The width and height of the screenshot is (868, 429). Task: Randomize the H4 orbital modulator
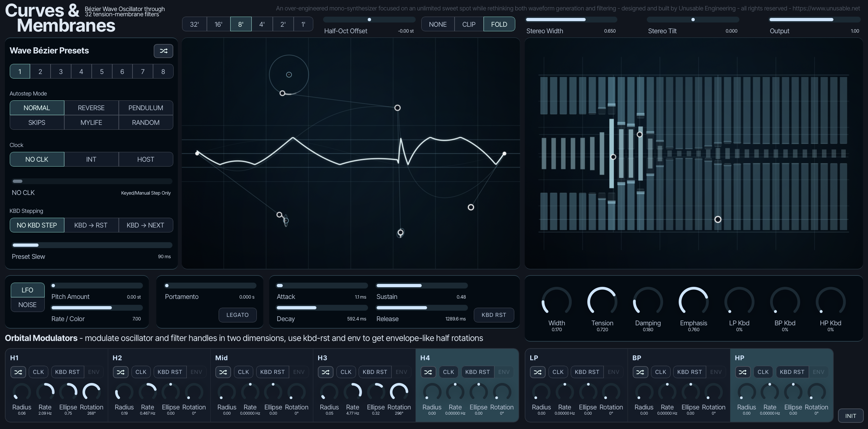pyautogui.click(x=428, y=372)
